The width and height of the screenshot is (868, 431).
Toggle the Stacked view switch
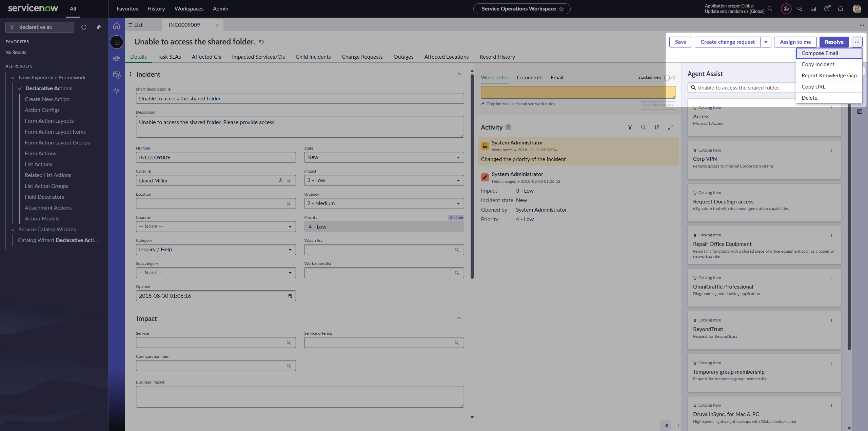(669, 78)
